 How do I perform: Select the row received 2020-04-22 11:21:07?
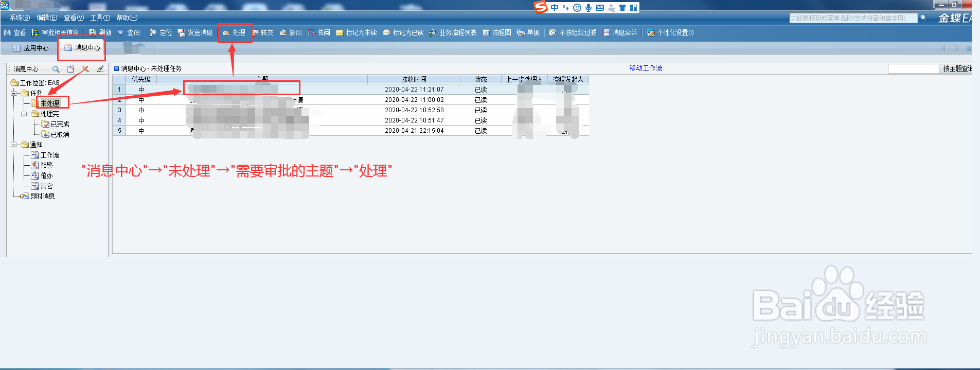[x=350, y=90]
